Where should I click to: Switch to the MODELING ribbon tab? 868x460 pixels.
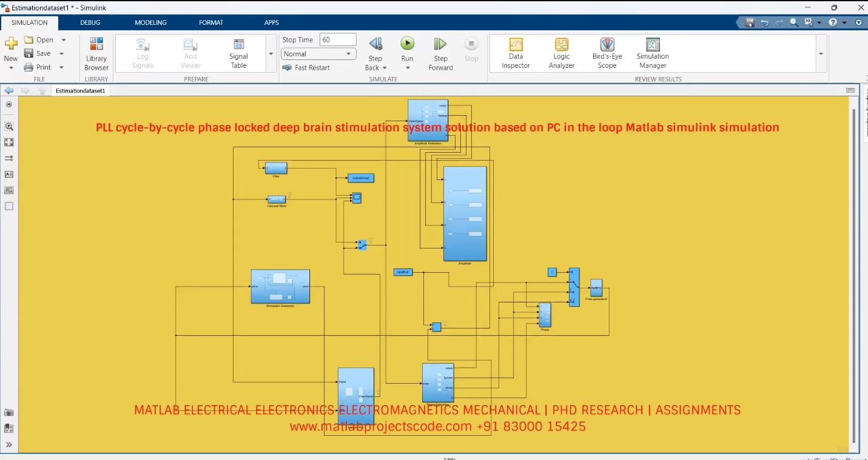pyautogui.click(x=150, y=22)
